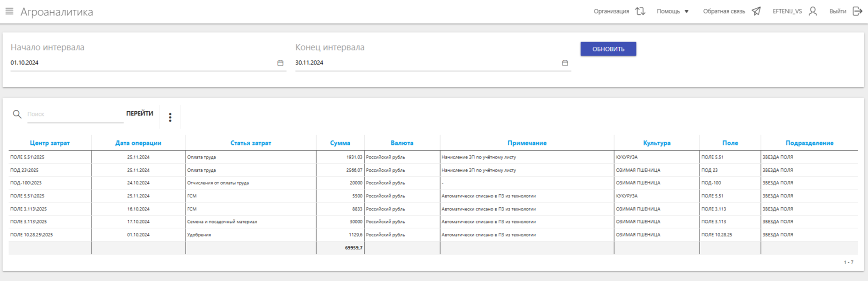
Task: Click into the Поиск search field
Action: click(75, 114)
